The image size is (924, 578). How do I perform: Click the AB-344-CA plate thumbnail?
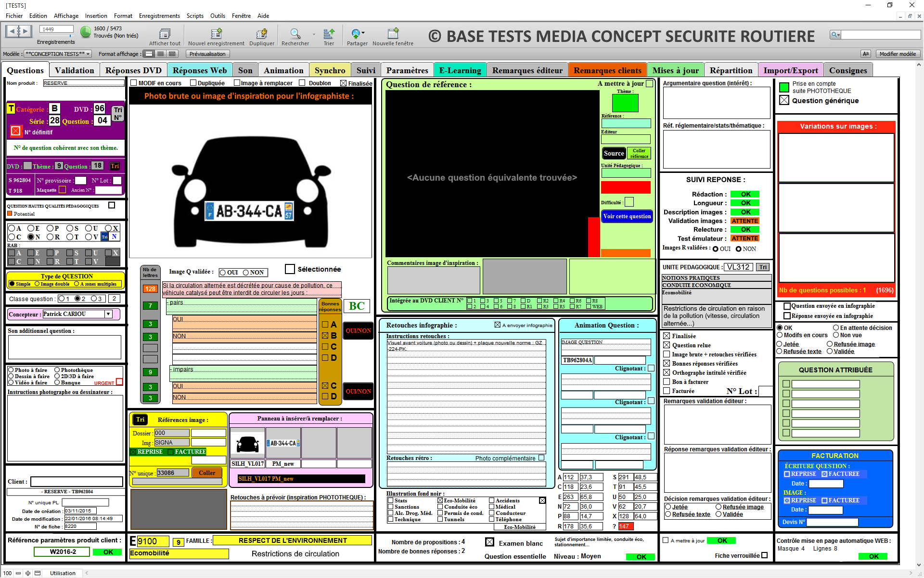283,443
